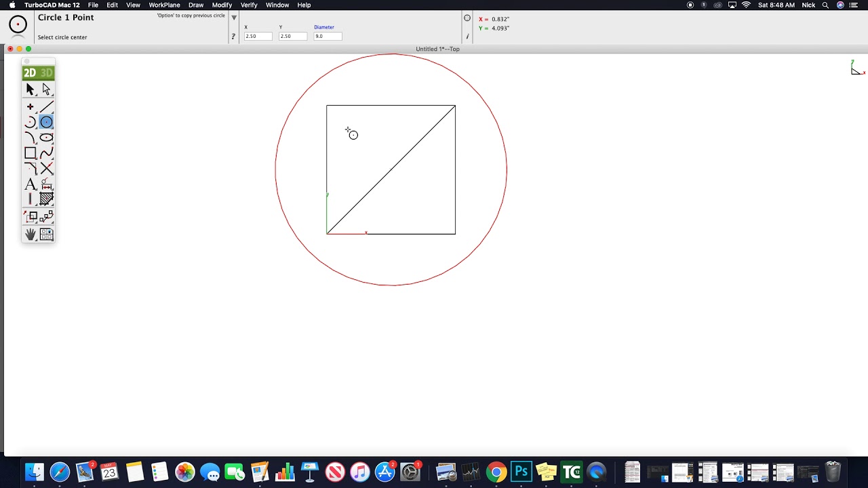Open Finder from the dock
Viewport: 868px width, 488px height.
pos(35,472)
